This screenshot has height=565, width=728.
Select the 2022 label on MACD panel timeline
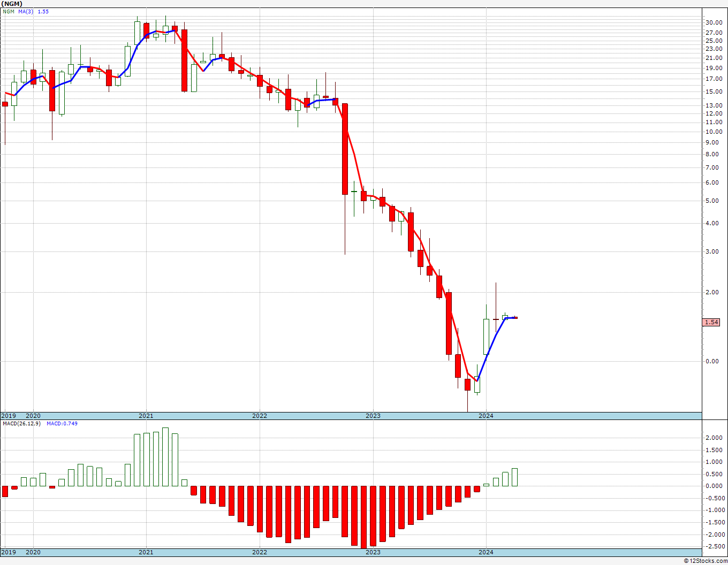[259, 552]
